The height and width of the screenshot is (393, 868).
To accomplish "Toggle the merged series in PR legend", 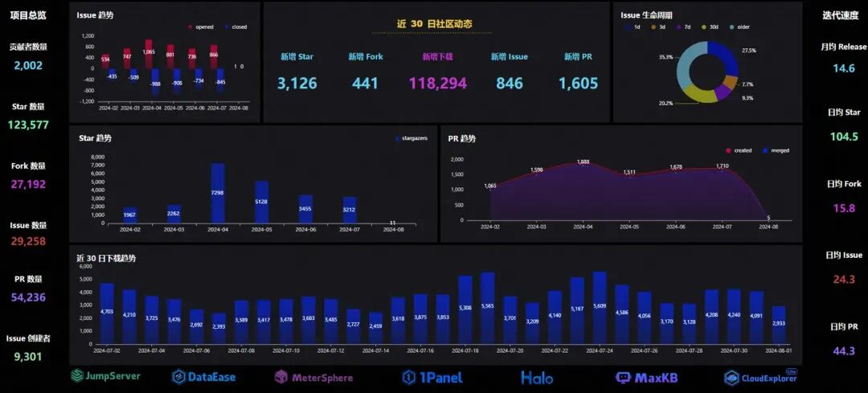I will point(776,150).
